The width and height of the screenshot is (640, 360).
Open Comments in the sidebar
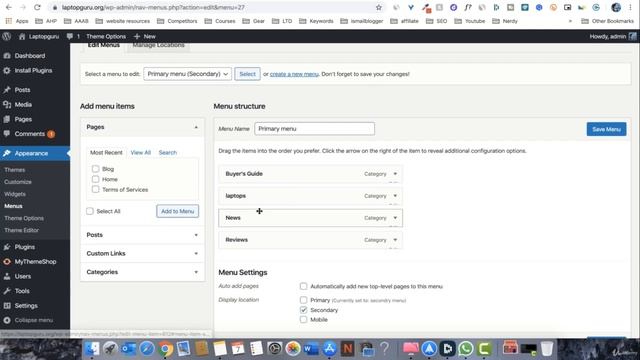(29, 134)
